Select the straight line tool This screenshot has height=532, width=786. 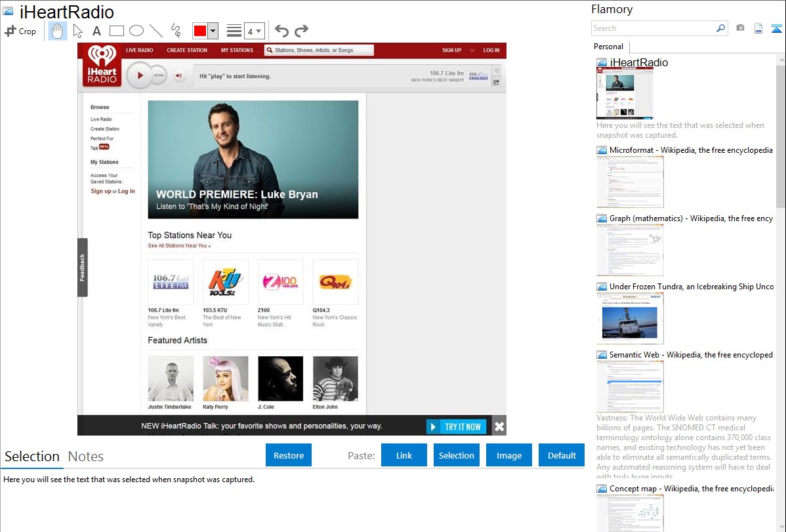(155, 31)
